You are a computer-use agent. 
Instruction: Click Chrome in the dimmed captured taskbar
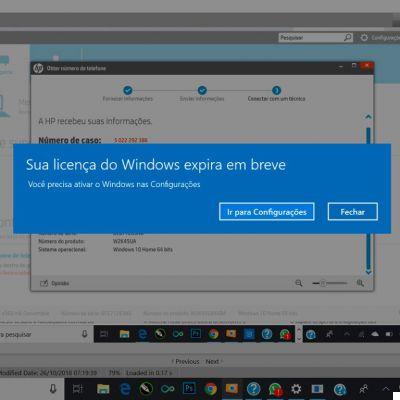pos(213,334)
